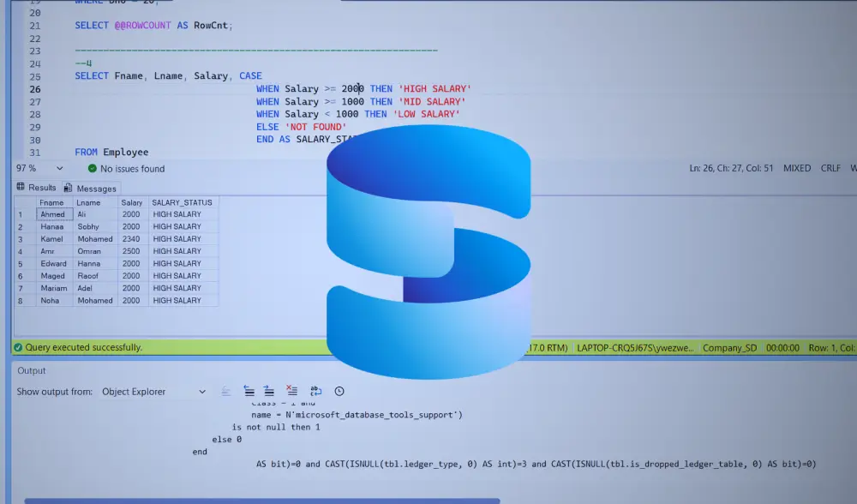857x504 pixels.
Task: Click the CASE keyword in line 25
Action: point(250,76)
